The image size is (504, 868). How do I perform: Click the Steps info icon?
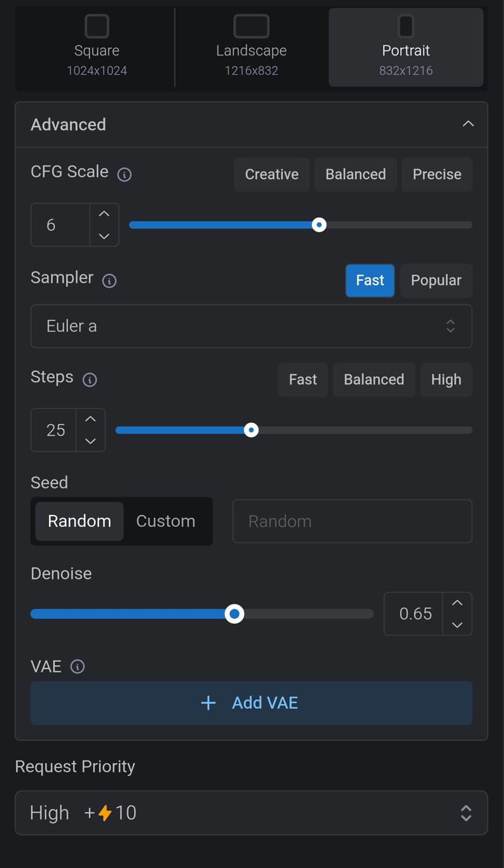[x=90, y=380]
